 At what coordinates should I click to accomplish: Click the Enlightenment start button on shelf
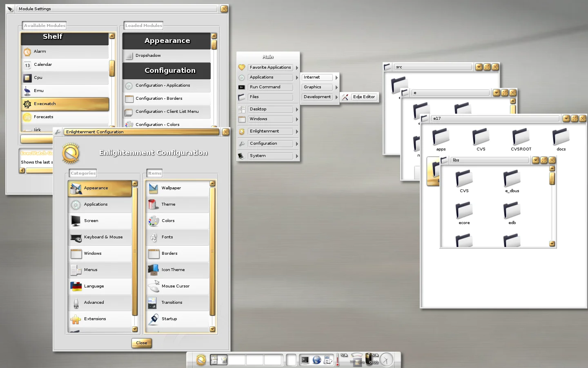tap(201, 360)
